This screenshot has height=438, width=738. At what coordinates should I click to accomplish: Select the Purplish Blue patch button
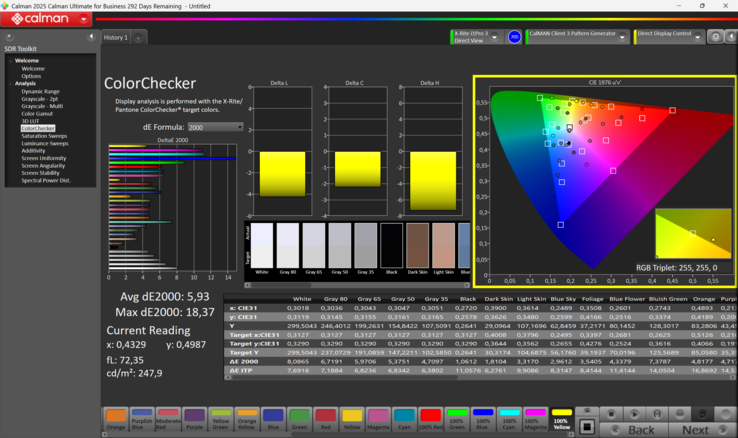tap(142, 419)
